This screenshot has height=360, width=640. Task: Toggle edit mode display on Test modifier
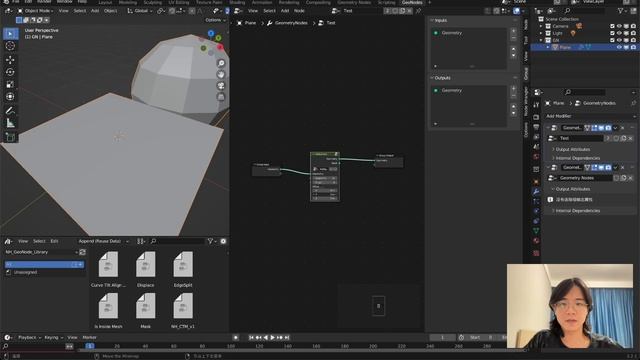(594, 128)
